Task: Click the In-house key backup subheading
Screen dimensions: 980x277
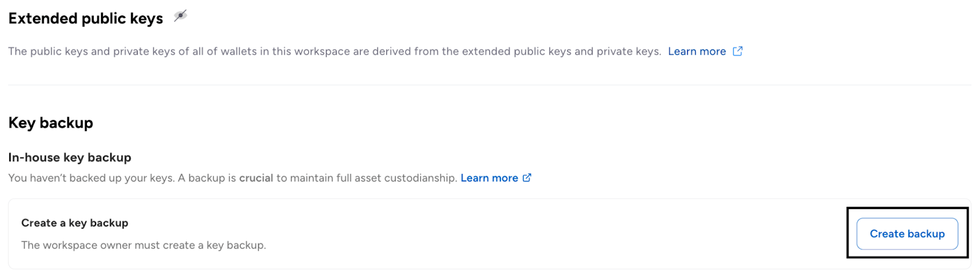Action: click(70, 157)
